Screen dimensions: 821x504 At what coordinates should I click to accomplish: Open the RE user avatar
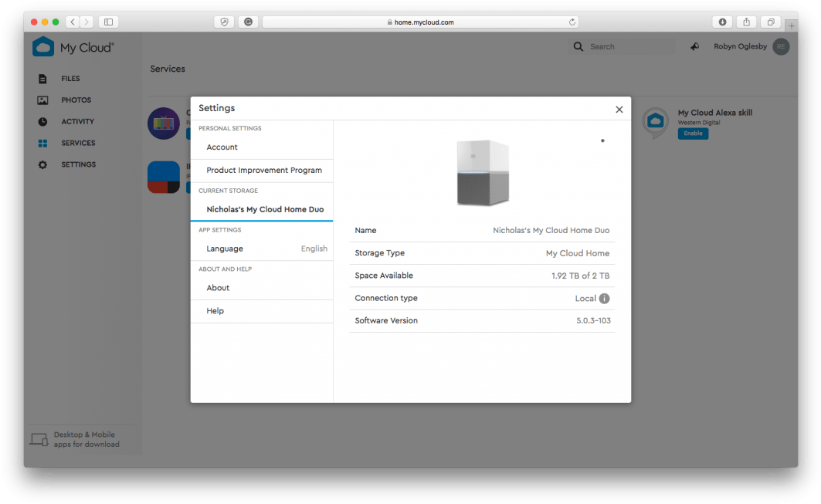tap(781, 46)
